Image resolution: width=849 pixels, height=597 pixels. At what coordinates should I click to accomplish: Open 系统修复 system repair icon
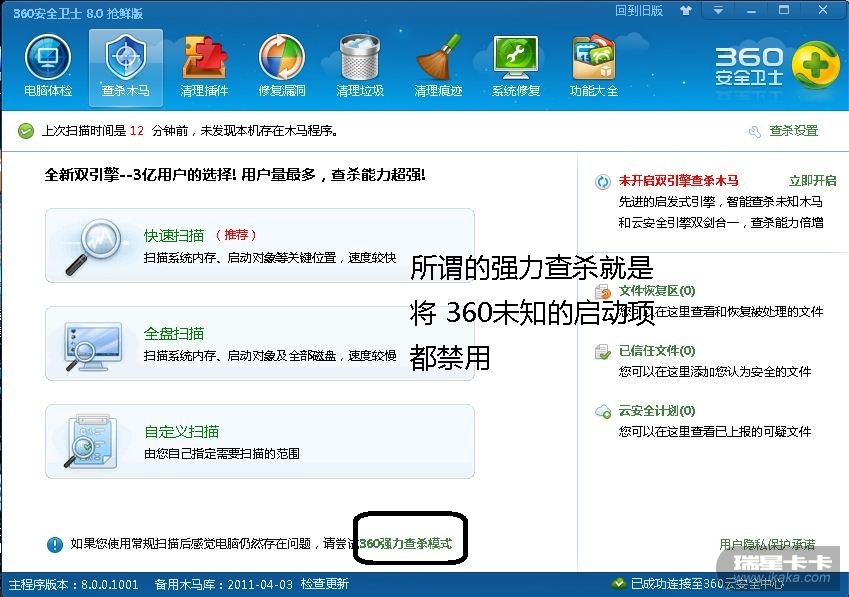tap(516, 66)
